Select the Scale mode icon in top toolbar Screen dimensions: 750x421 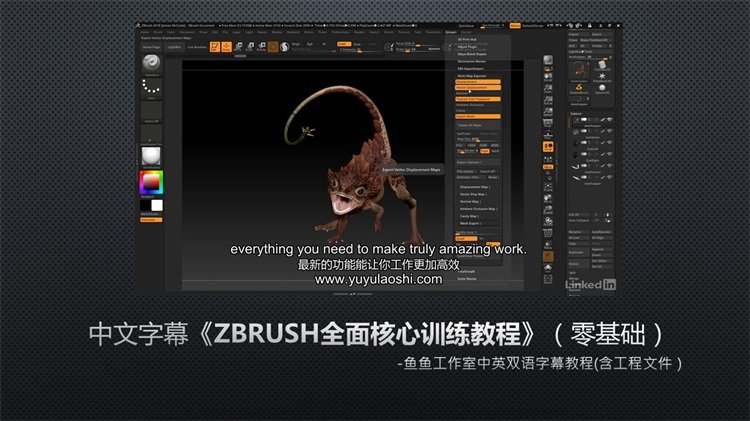(x=249, y=46)
